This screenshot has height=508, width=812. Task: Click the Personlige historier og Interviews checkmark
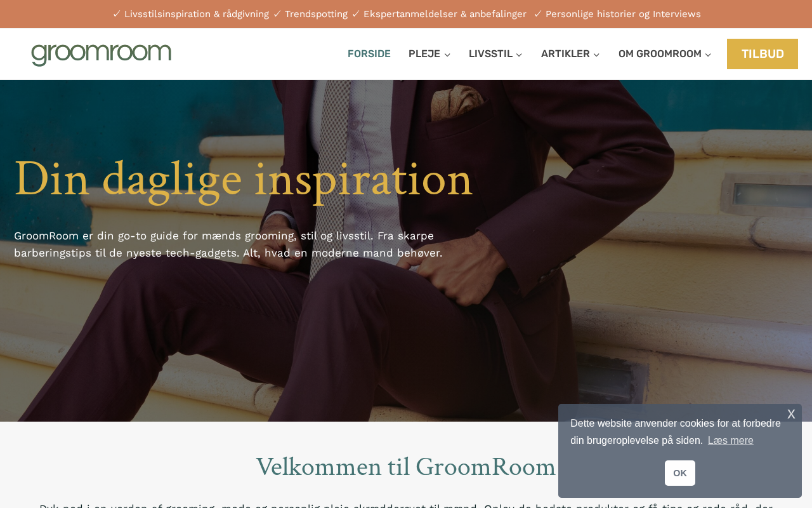(x=538, y=14)
